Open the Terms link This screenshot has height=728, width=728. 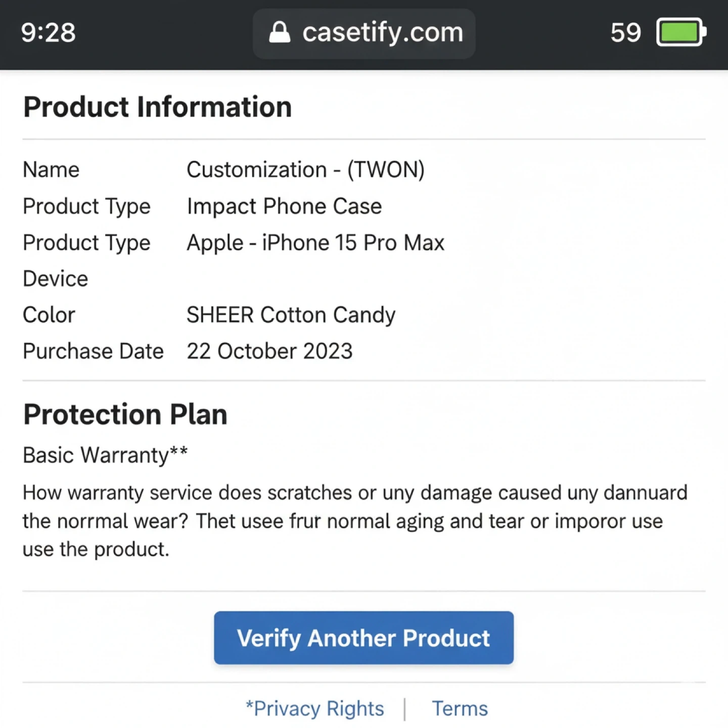pyautogui.click(x=460, y=708)
